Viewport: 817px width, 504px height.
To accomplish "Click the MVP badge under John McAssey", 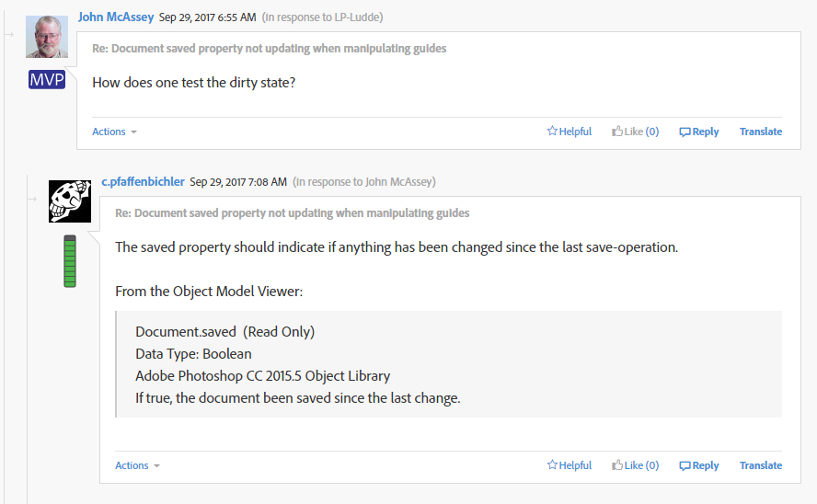I will pos(47,80).
